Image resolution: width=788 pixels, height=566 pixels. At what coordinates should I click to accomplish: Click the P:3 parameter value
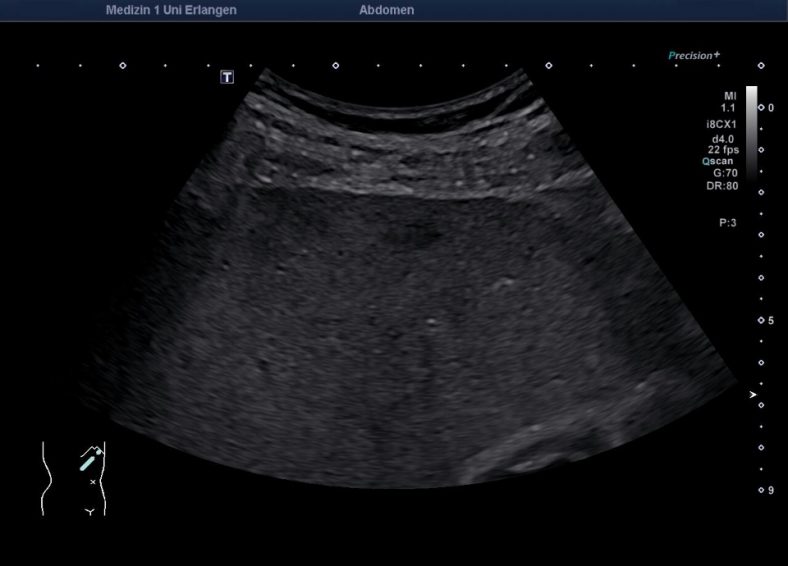727,223
